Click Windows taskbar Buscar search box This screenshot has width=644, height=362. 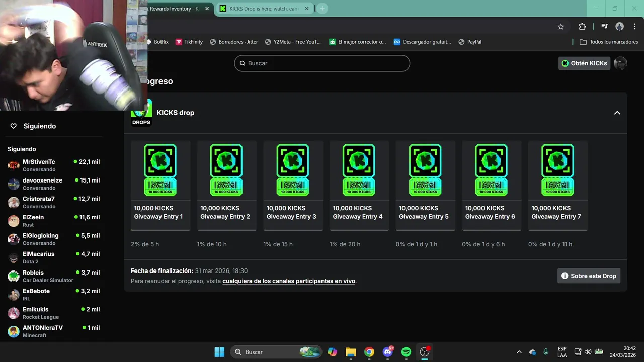277,352
